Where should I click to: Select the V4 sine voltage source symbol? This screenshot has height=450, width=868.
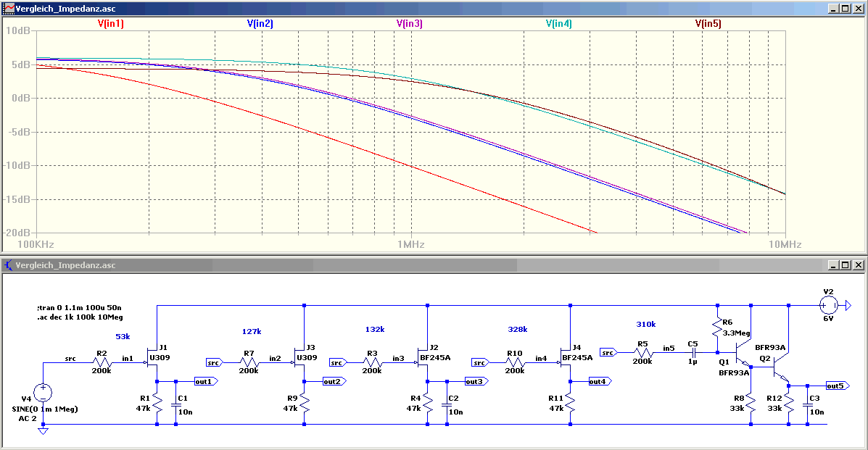[x=43, y=393]
